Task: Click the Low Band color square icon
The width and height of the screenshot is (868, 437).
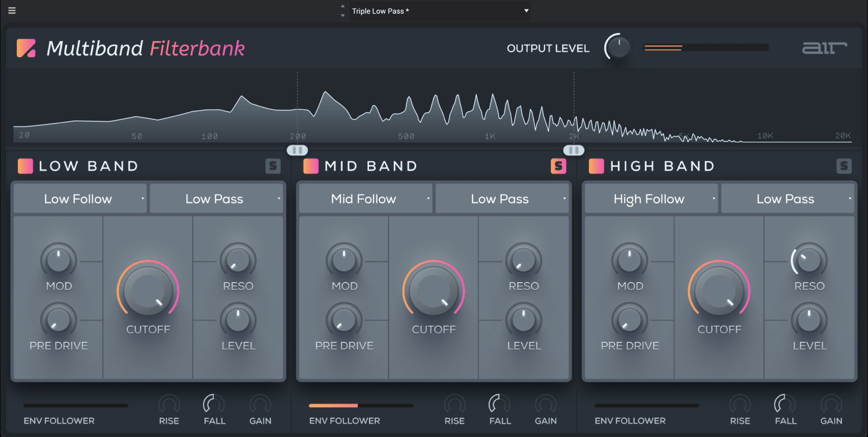Action: [26, 166]
